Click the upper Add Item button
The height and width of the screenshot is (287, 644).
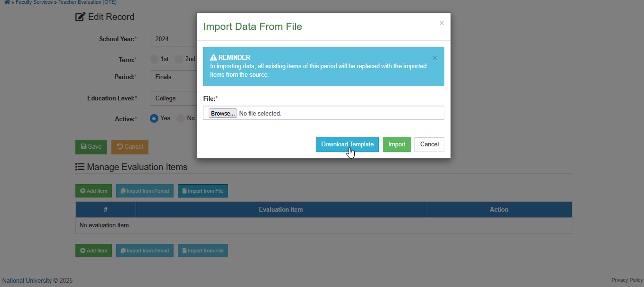tap(93, 191)
